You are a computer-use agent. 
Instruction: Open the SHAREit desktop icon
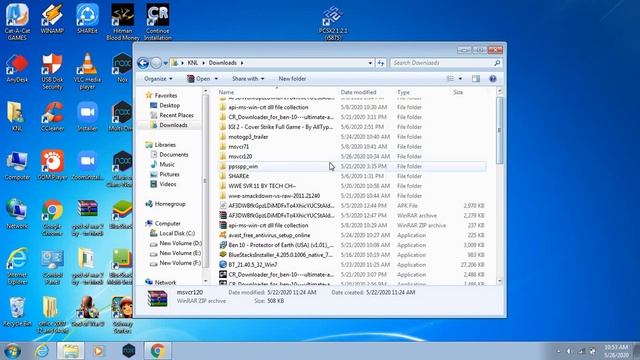[x=87, y=18]
